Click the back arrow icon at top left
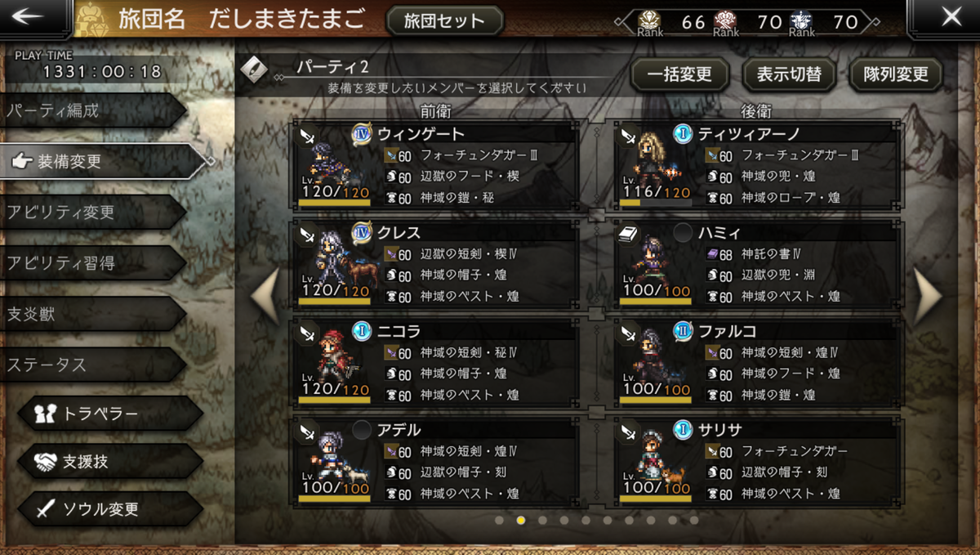The height and width of the screenshot is (555, 980). click(x=33, y=17)
